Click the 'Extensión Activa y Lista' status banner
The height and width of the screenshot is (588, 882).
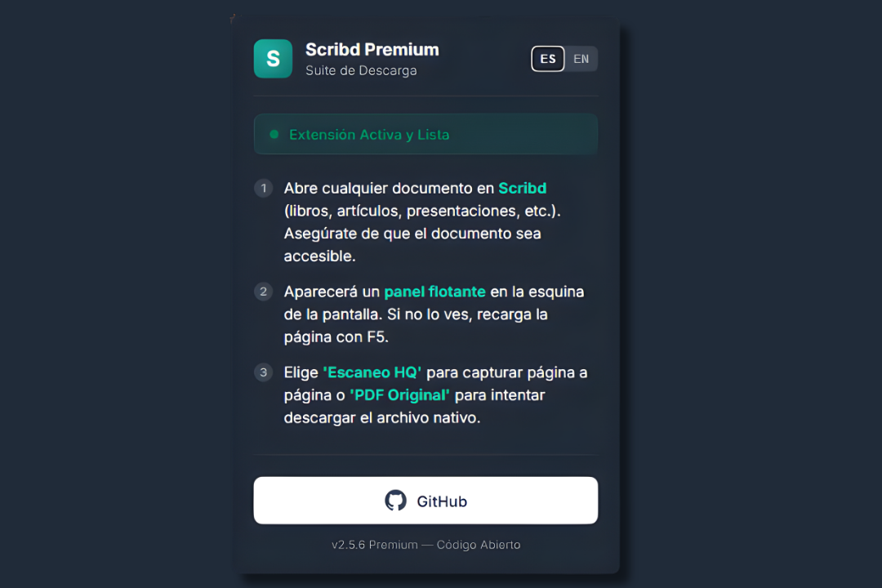coord(425,134)
